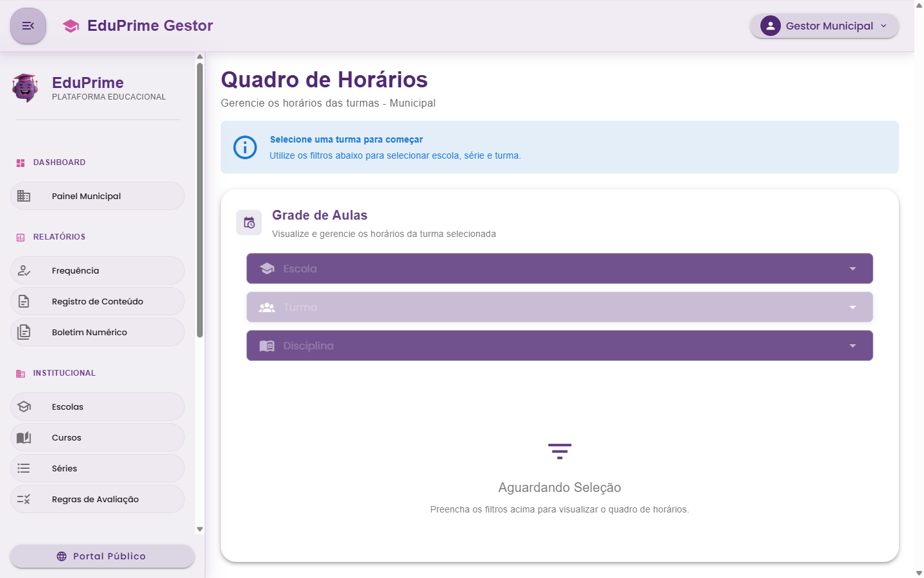
Task: Select the Escolas graduation cap icon
Action: [x=24, y=406]
